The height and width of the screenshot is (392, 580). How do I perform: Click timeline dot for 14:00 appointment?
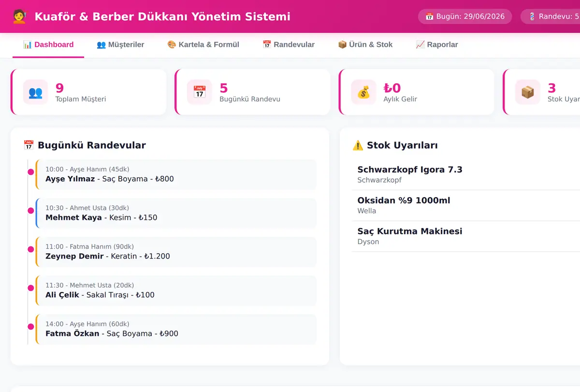coord(31,326)
